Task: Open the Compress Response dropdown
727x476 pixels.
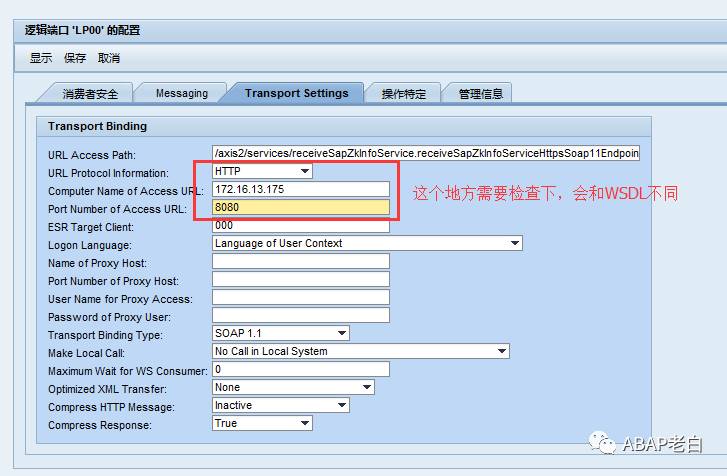Action: point(262,423)
